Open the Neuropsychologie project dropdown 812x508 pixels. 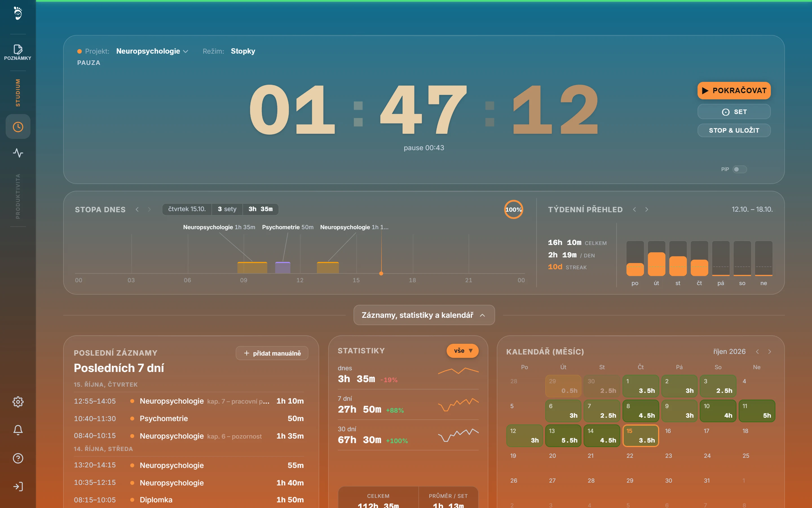tap(152, 51)
